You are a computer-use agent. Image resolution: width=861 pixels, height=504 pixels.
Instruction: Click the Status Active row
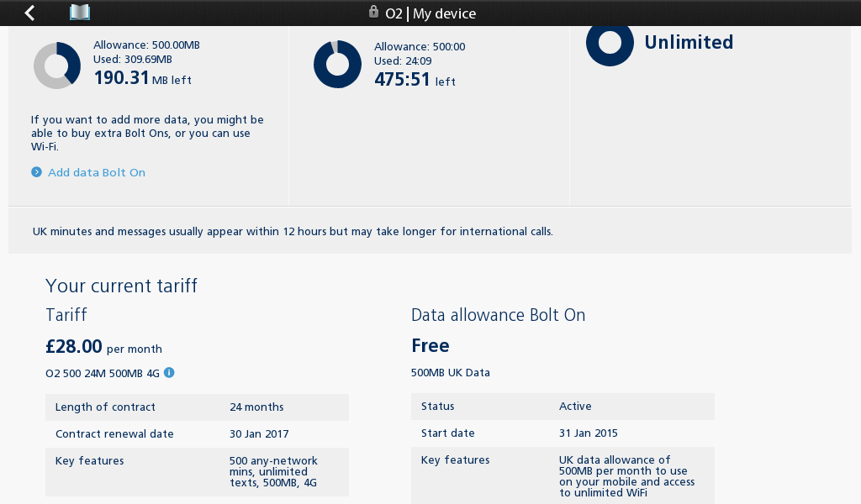point(562,406)
